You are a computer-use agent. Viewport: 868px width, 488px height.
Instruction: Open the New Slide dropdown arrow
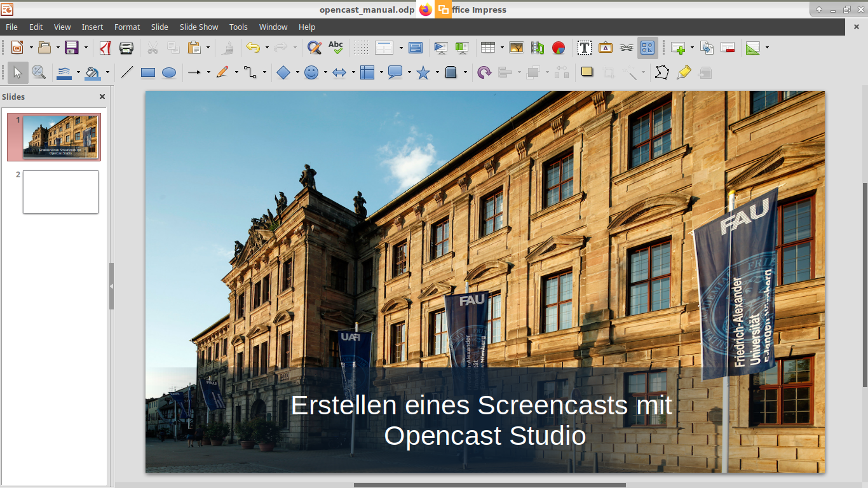pyautogui.click(x=692, y=48)
